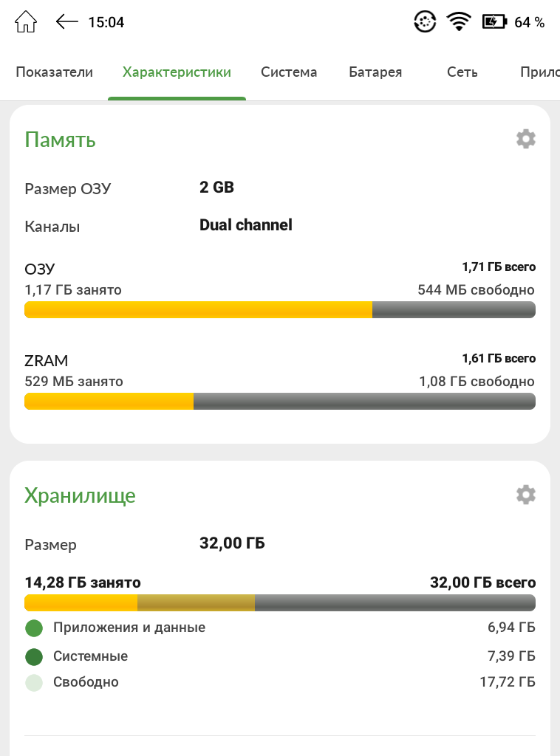Tap the 15:04 clock in the status bar
This screenshot has height=756, width=560.
click(x=106, y=22)
